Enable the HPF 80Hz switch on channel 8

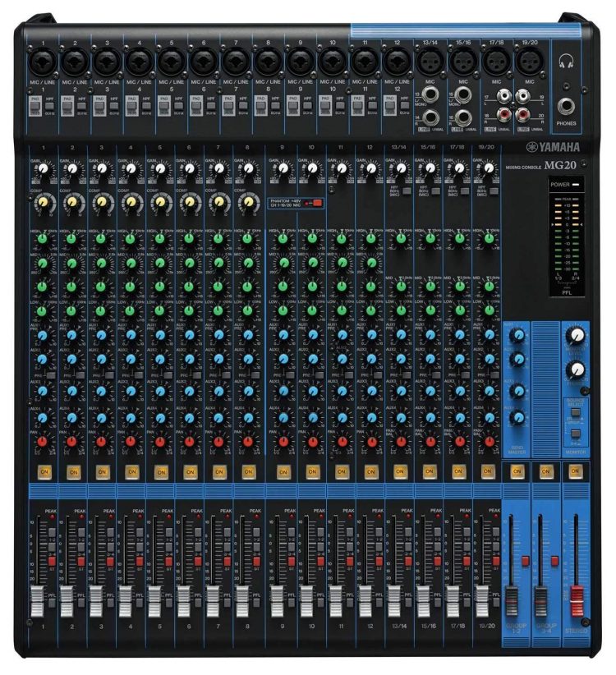point(275,105)
